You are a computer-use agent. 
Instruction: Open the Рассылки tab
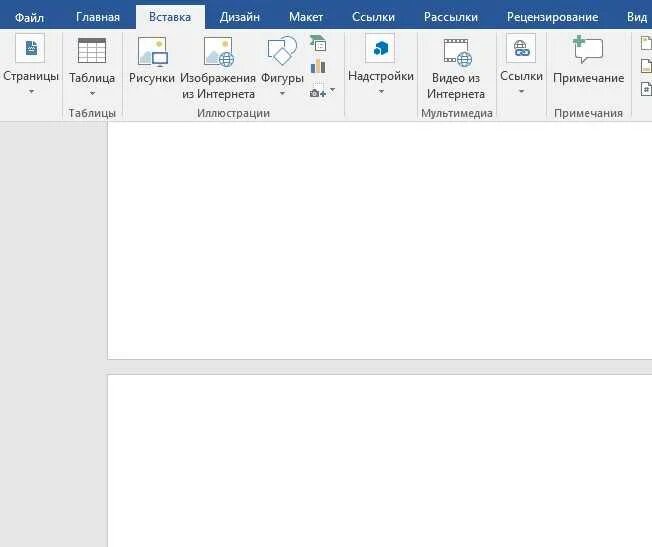(451, 17)
